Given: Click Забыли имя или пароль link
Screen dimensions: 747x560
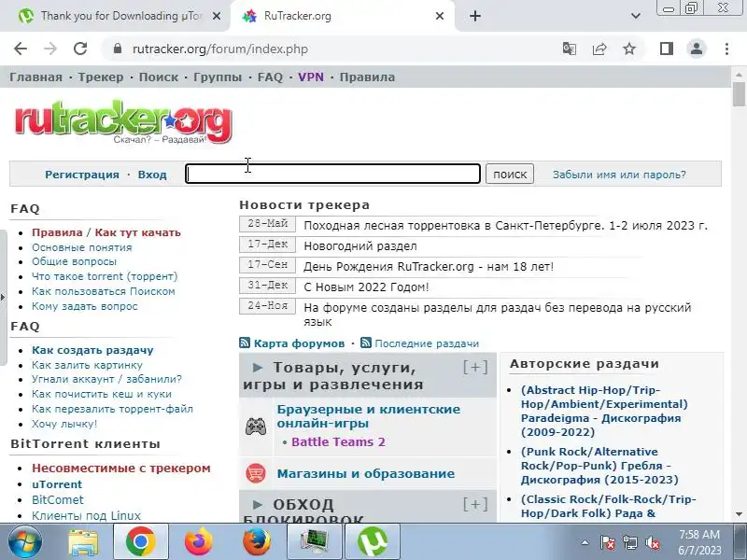Looking at the screenshot, I should coord(619,175).
